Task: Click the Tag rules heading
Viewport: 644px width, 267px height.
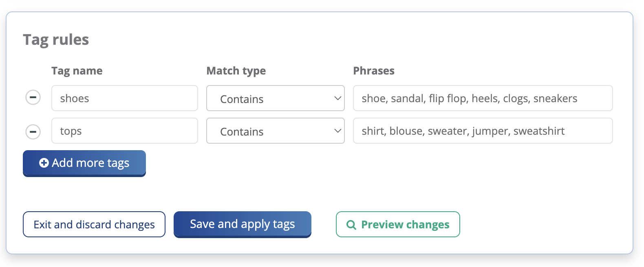Action: point(56,40)
